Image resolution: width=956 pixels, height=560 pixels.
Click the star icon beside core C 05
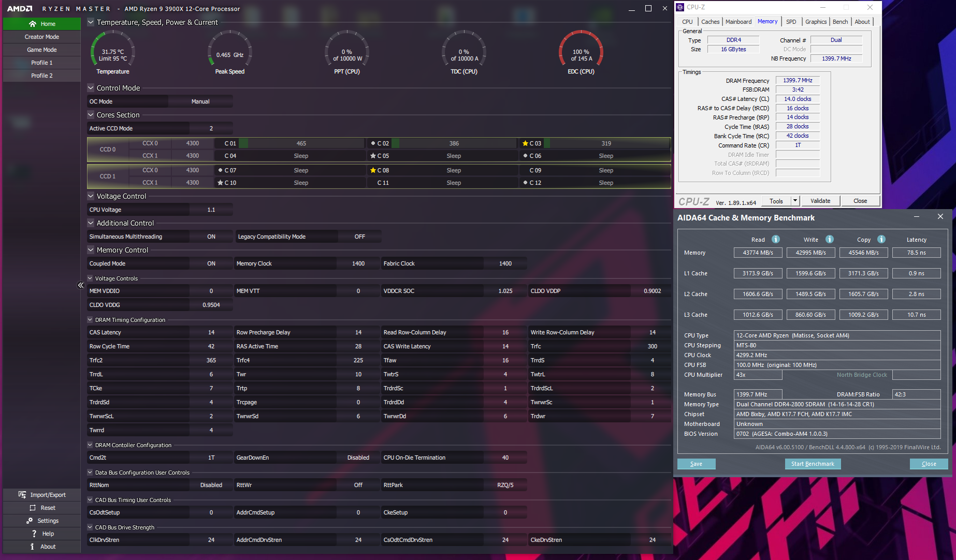click(x=373, y=156)
